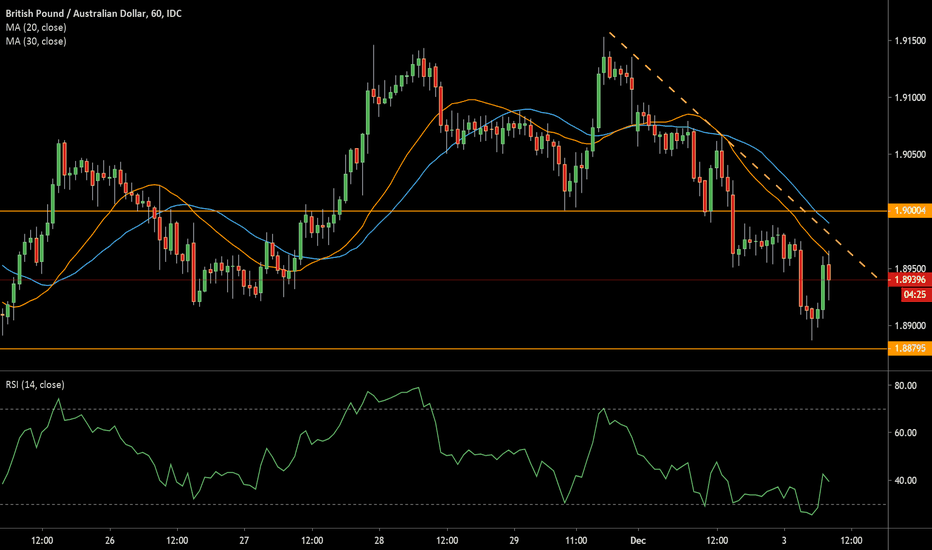The image size is (932, 550).
Task: Click the 29 date label on time axis
Action: point(514,540)
